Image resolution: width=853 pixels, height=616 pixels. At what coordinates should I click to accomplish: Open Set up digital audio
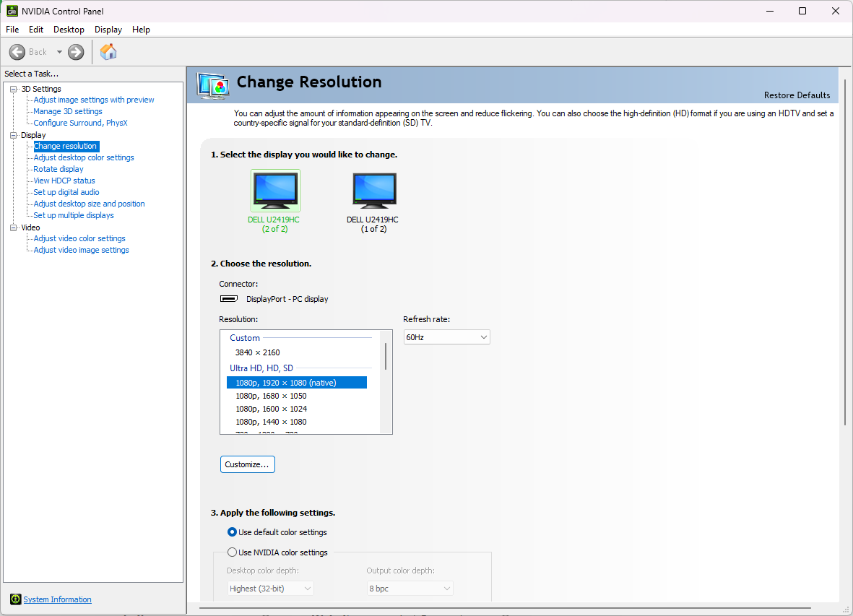(66, 192)
